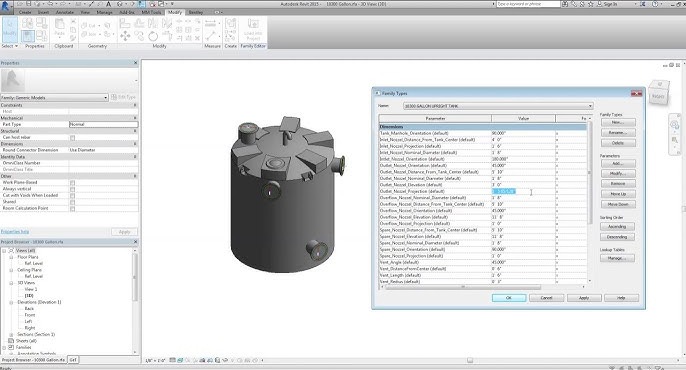The width and height of the screenshot is (686, 370).
Task: Click the Delete X icon in Modify panel
Action: [197, 38]
